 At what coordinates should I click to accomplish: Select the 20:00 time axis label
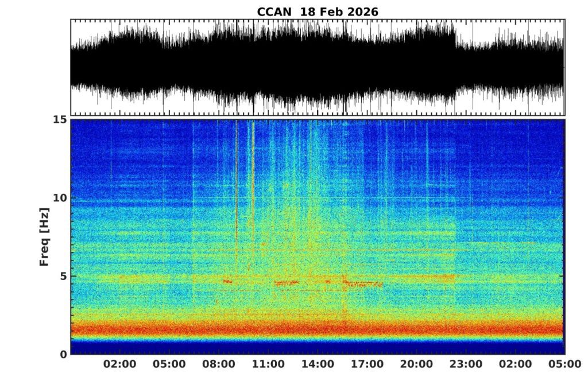point(416,364)
